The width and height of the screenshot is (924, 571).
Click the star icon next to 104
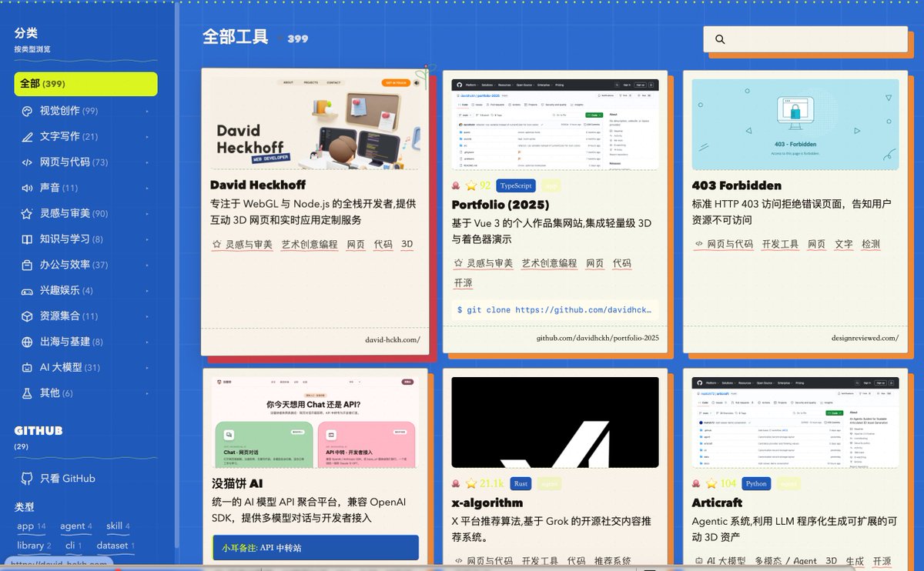click(711, 483)
